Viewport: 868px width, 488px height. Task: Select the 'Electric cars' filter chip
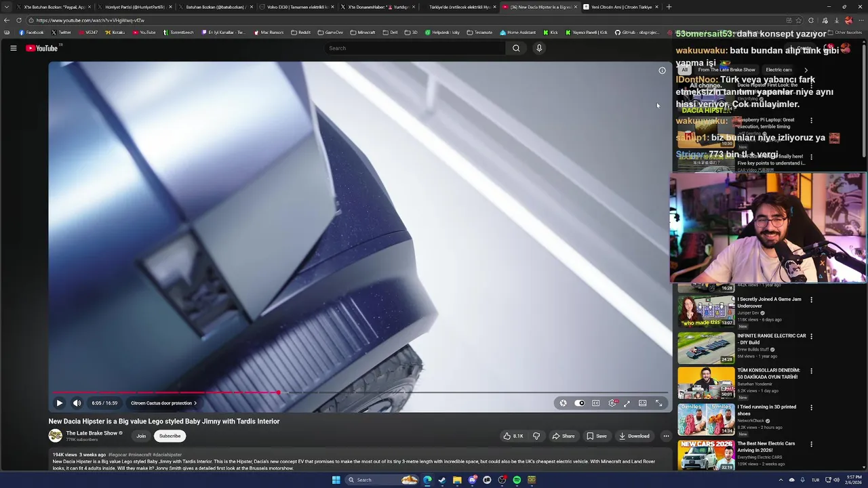click(x=778, y=70)
